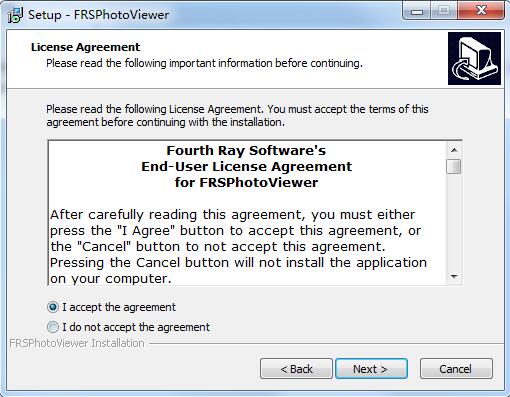Minimize the Setup window
The height and width of the screenshot is (397, 510).
[417, 12]
